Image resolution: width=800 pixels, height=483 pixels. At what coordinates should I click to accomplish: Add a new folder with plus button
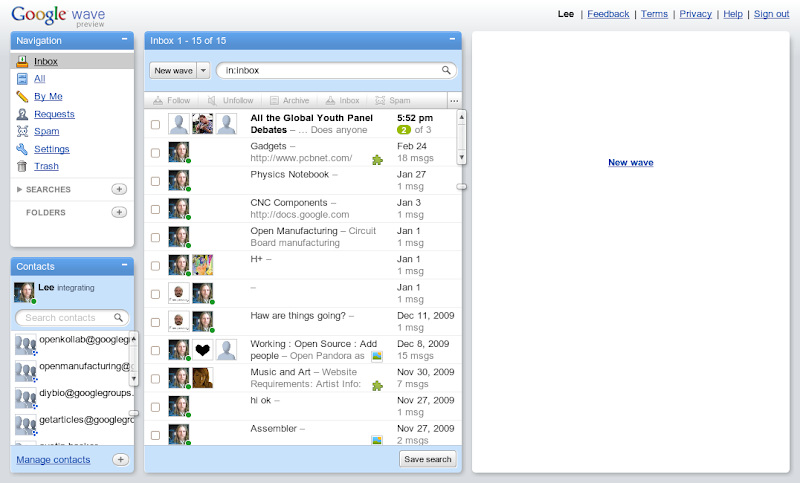pos(119,212)
